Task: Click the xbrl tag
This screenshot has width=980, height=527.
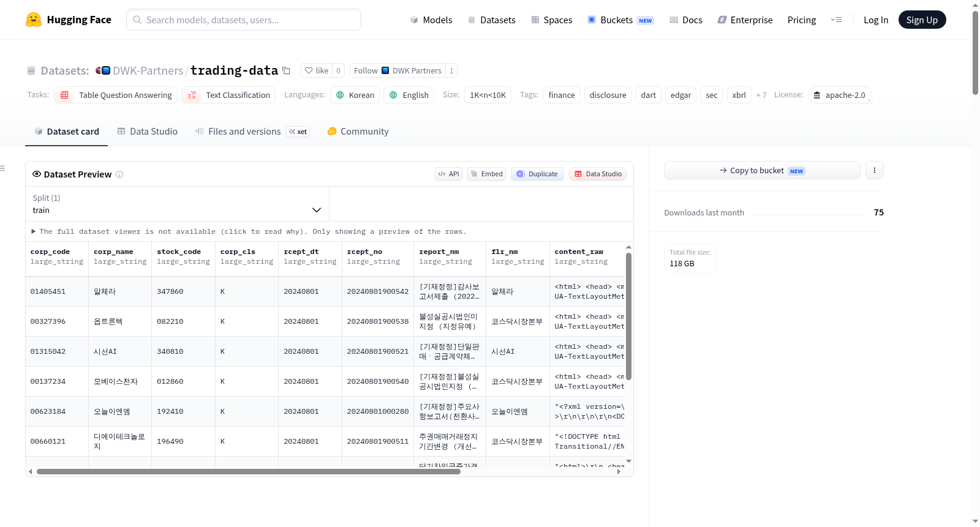Action: pyautogui.click(x=739, y=95)
